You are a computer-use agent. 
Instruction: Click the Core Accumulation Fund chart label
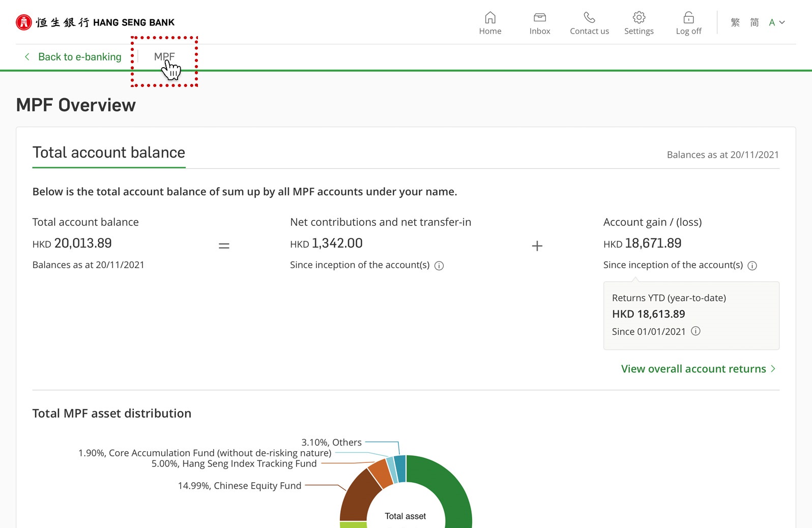(205, 453)
